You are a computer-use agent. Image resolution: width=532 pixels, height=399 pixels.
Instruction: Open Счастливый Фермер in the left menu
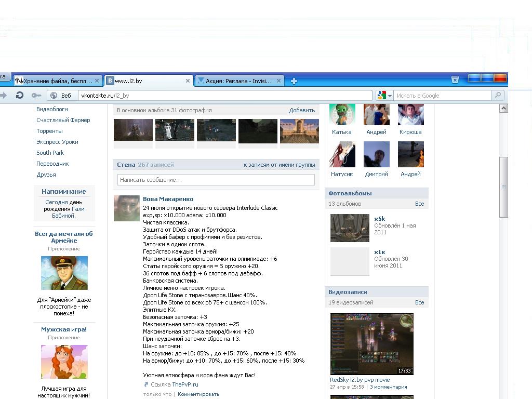(63, 120)
